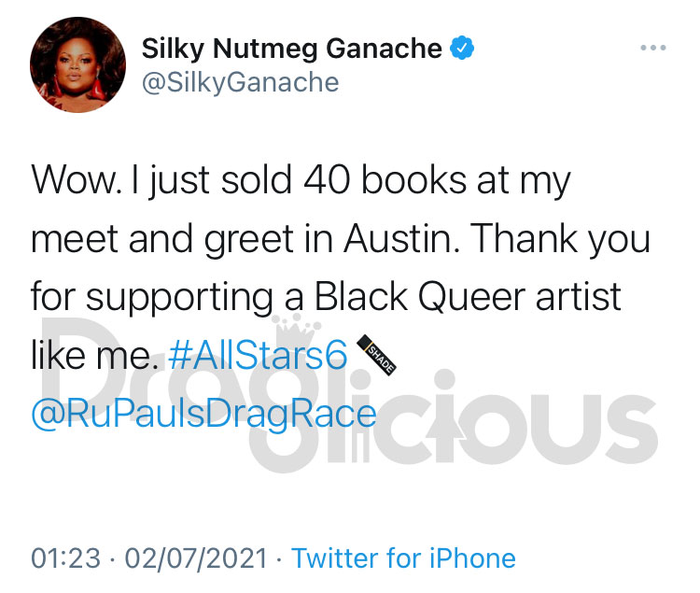This screenshot has width=700, height=593.
Task: Click the blue verified checkmark badge
Action: point(462,48)
